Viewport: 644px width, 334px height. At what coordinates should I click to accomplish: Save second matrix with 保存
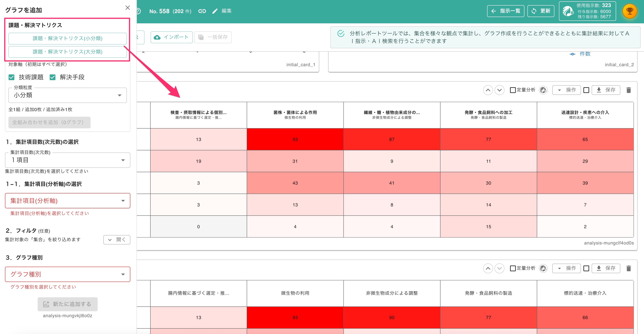606,268
